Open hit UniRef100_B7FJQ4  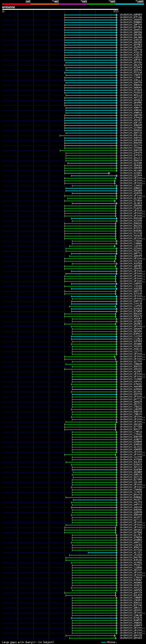click(131, 17)
